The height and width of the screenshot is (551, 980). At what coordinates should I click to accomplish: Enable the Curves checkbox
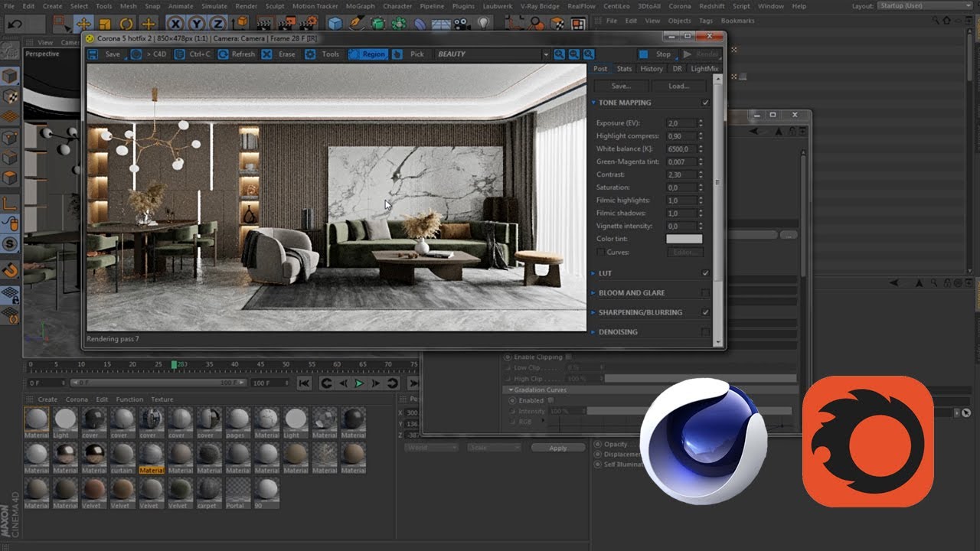(x=600, y=252)
